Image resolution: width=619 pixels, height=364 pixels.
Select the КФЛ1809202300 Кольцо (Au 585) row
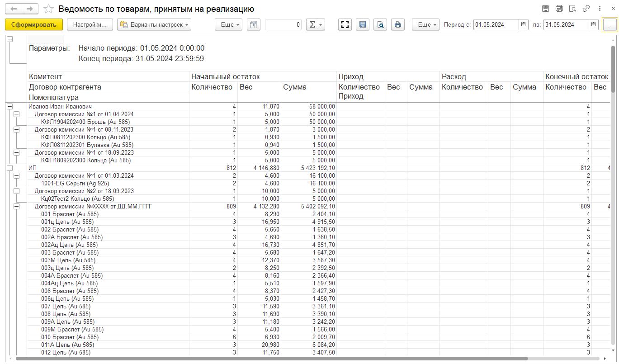108,160
